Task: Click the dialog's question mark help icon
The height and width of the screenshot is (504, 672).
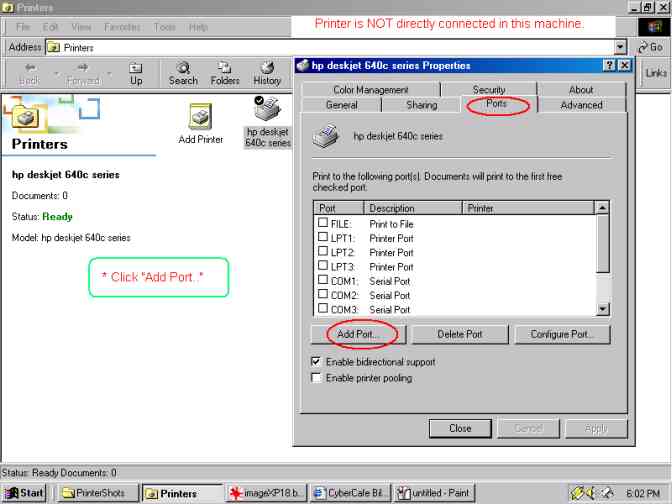Action: coord(609,65)
